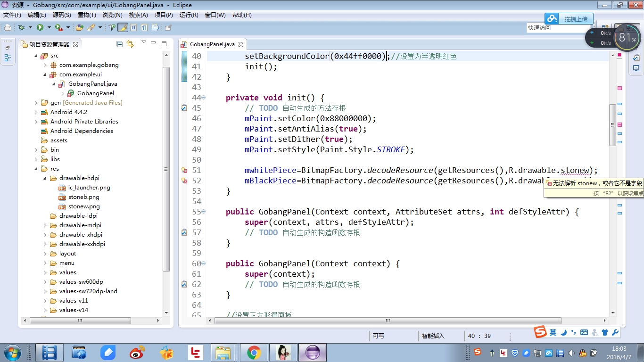Collapse the constructor fold at line 55
644x362 pixels.
pyautogui.click(x=204, y=212)
